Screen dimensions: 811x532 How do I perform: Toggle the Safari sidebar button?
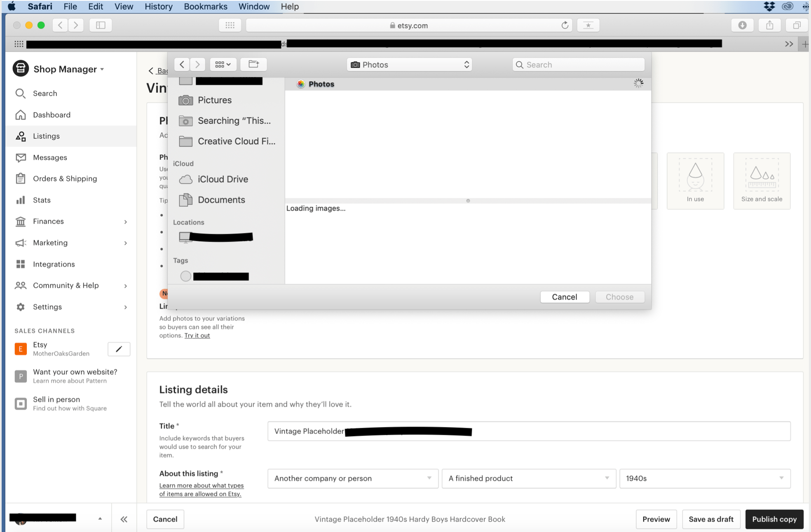100,25
